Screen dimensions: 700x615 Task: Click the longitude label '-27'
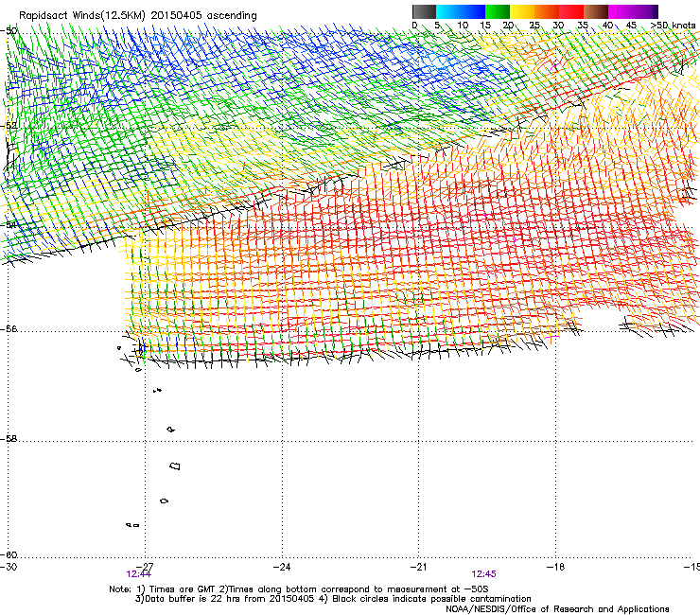tap(145, 567)
